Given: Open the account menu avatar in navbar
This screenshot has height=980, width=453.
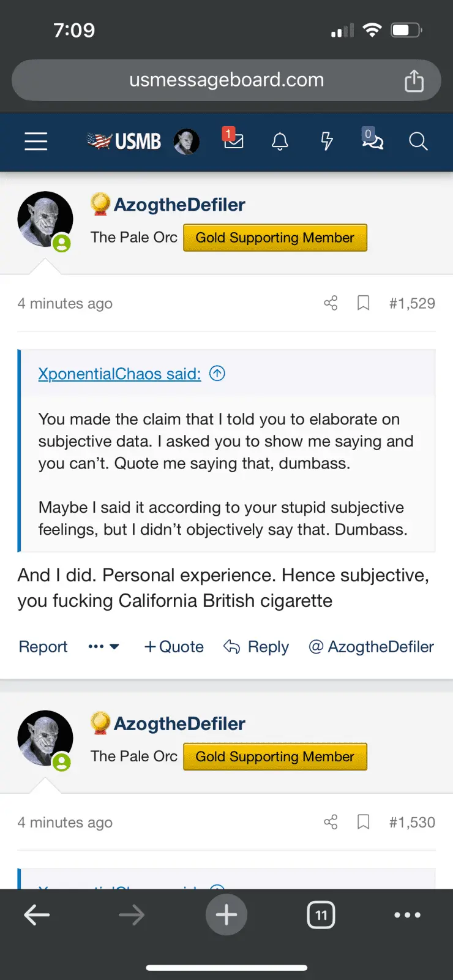Looking at the screenshot, I should click(186, 141).
